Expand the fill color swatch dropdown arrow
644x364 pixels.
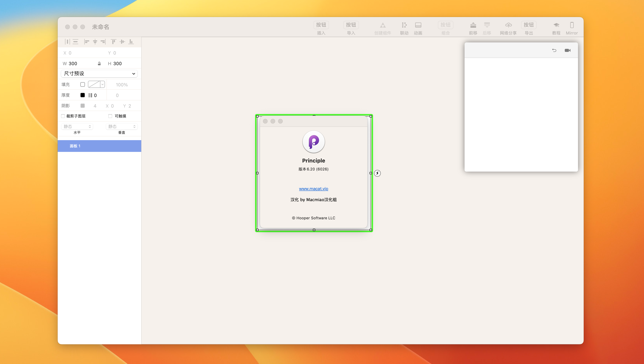[102, 85]
